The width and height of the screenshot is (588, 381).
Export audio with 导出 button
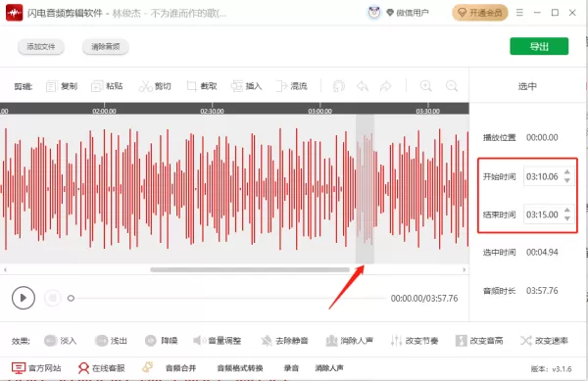point(539,46)
